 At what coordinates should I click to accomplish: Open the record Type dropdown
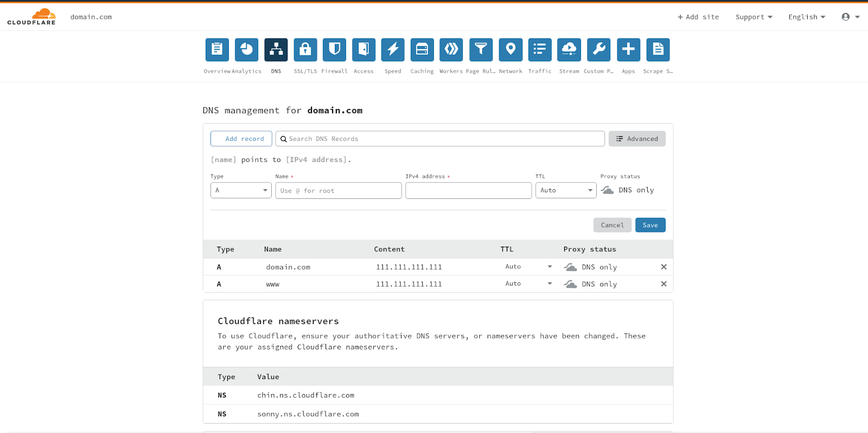(x=241, y=190)
